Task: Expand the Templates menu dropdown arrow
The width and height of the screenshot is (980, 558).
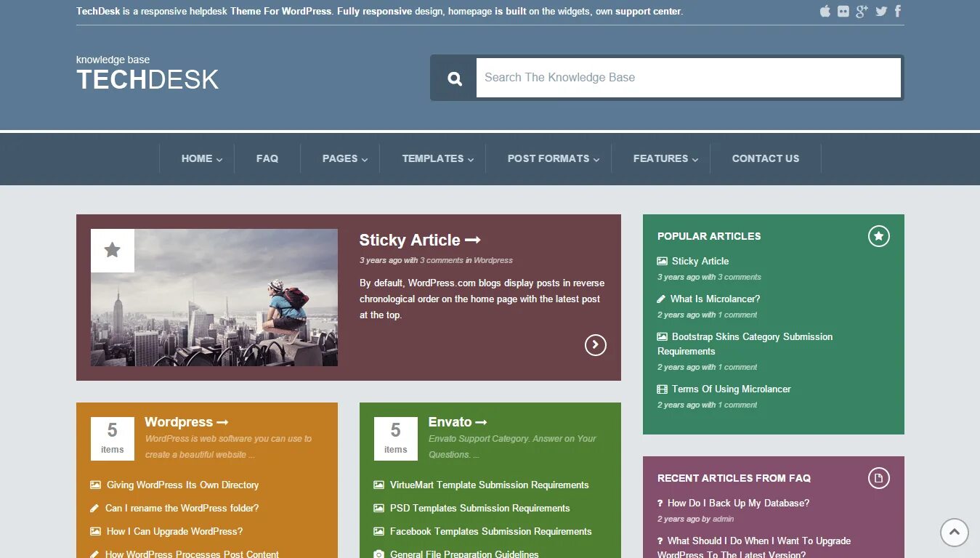Action: tap(471, 160)
